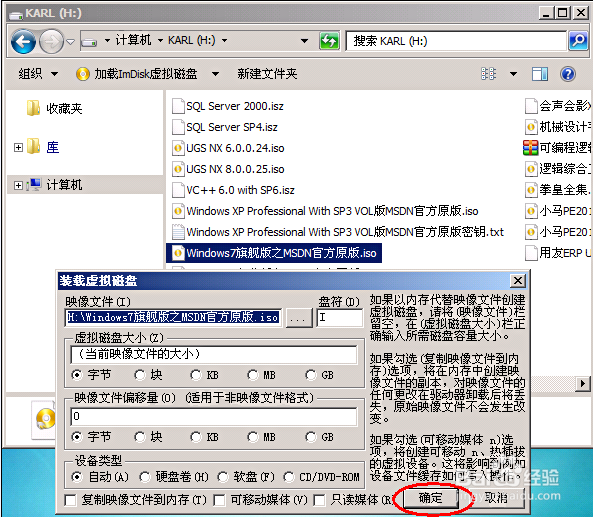Screen dimensions: 593x517
Task: Click the 用友ERP file icon
Action: [x=531, y=253]
